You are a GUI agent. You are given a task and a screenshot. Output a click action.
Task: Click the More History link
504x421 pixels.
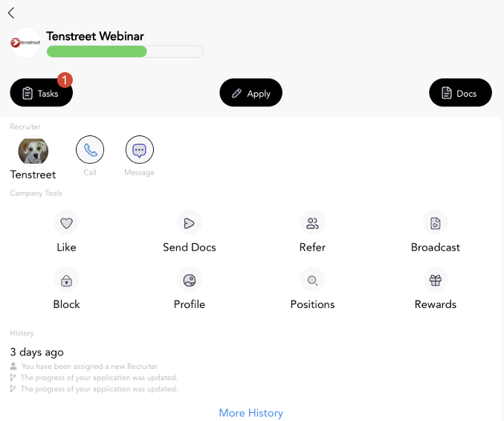click(x=251, y=413)
